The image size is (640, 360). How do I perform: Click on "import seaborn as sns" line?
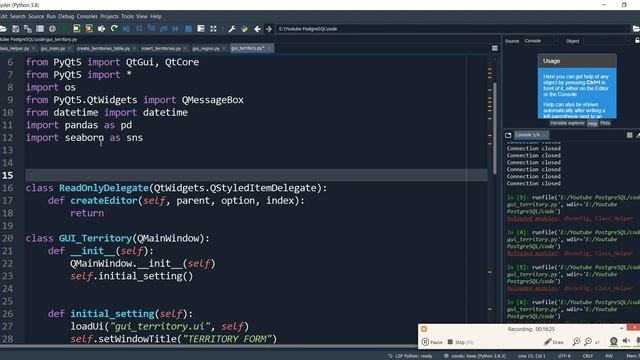tap(84, 138)
